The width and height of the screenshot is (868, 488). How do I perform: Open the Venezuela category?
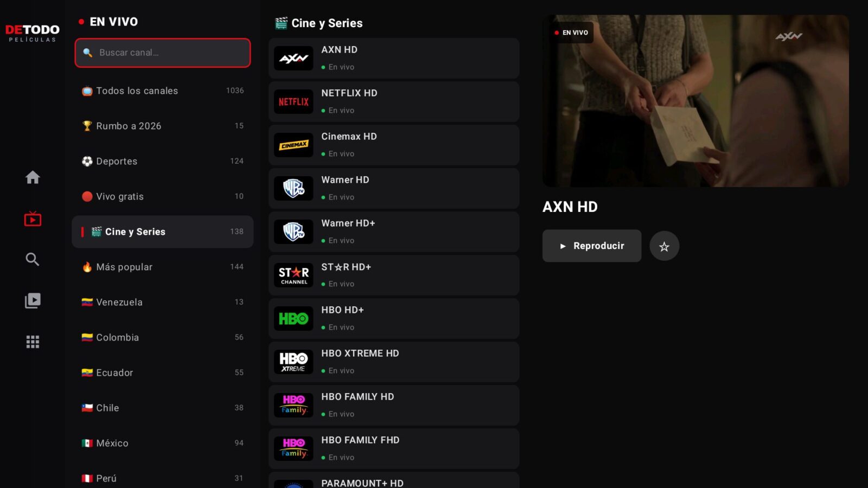pos(163,302)
